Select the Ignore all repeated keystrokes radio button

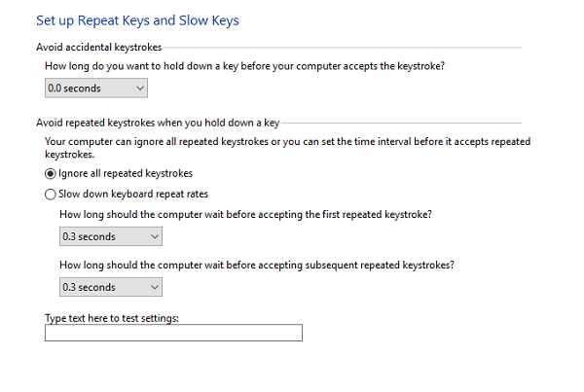51,174
